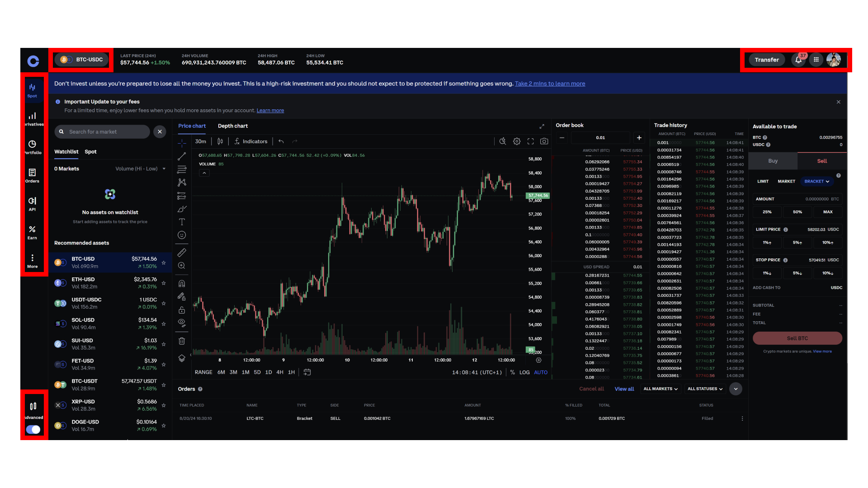The height and width of the screenshot is (488, 868).
Task: Enable magnet mode on the drawing toolbar
Action: (182, 283)
